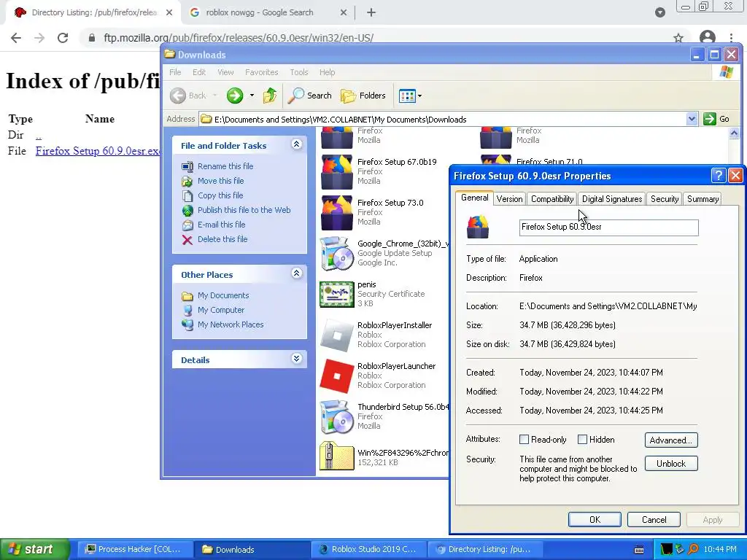Click the Advanced... attributes button
747x560 pixels.
coord(671,440)
